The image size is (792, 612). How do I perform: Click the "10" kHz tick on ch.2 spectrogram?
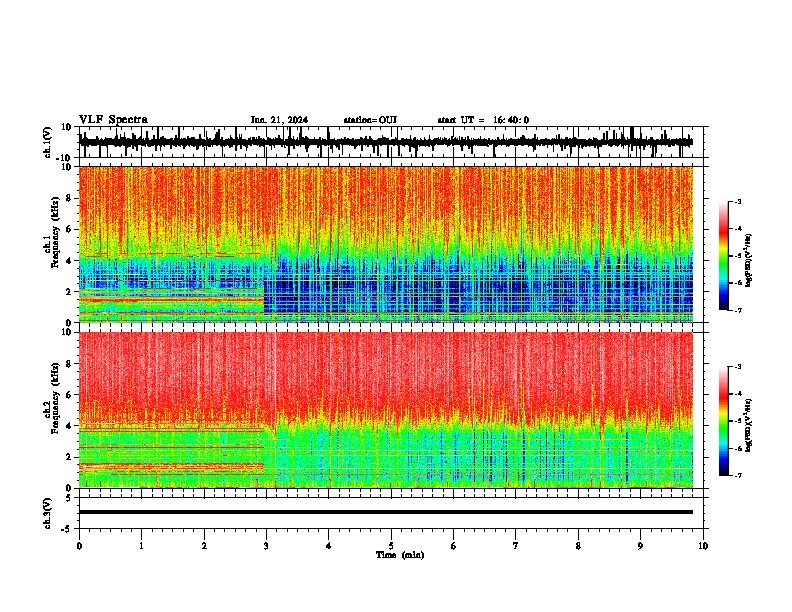(x=67, y=332)
